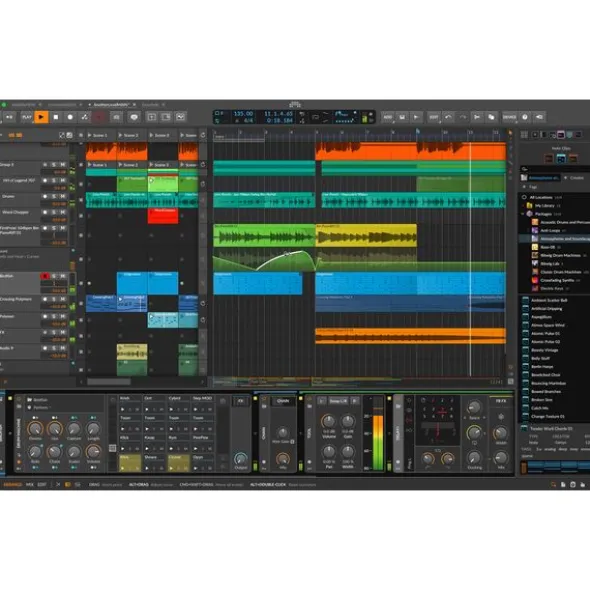The width and height of the screenshot is (590, 591).
Task: Click the help question mark icon
Action: [525, 117]
